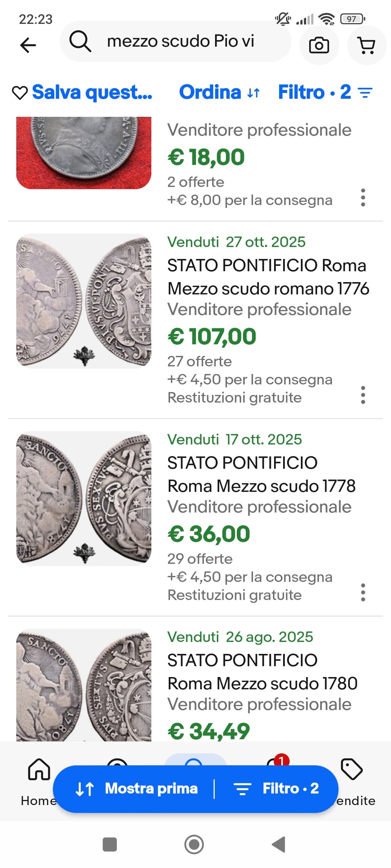
Task: Tap the back arrow icon
Action: tap(28, 45)
